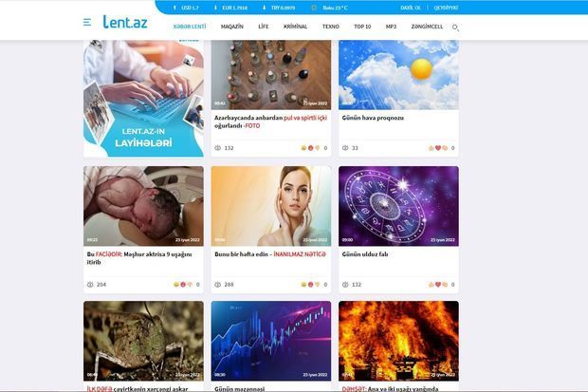This screenshot has width=588, height=392.
Task: Click heart reaction under Günün hava proqnozu
Action: coord(437,148)
